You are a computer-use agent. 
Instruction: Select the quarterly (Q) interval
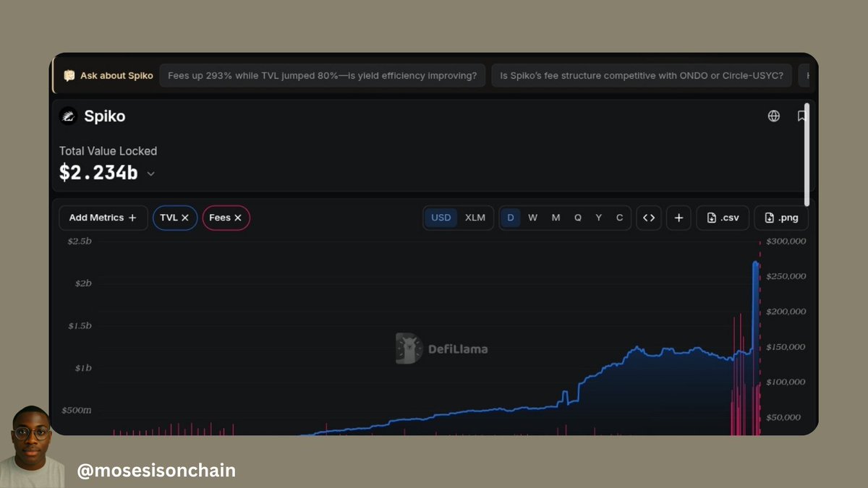point(578,218)
